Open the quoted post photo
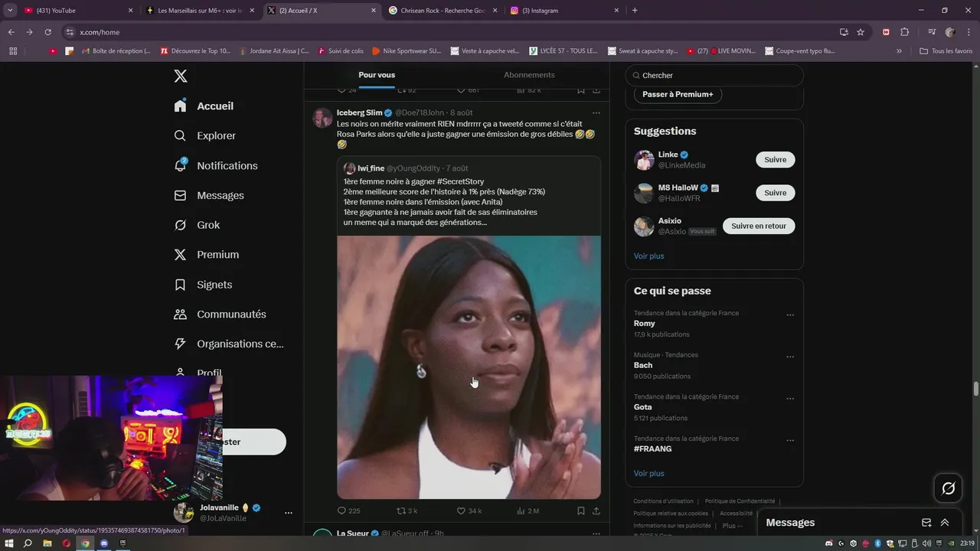Viewport: 980px width, 551px height. [x=469, y=367]
